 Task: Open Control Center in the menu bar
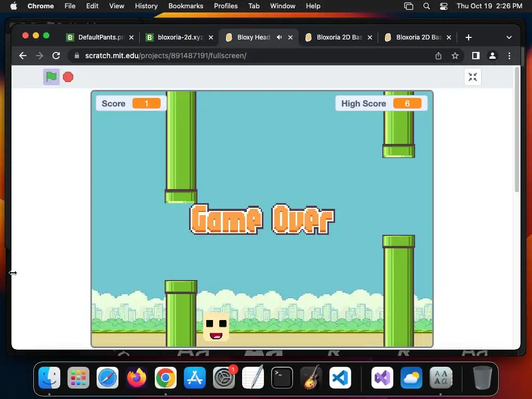point(444,6)
